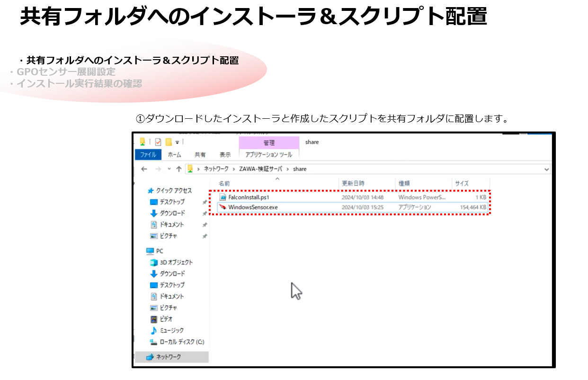Open the アプリケーション ツール ribbon tab
The image size is (588, 380).
(x=268, y=155)
